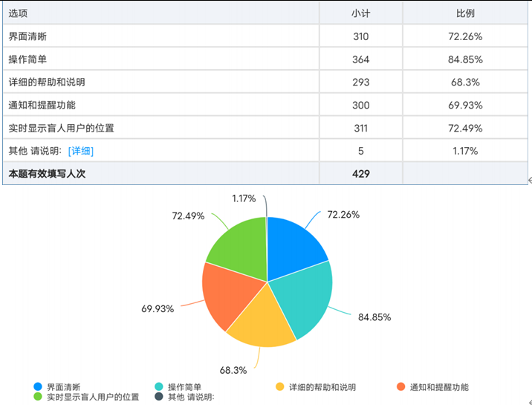Screen dimensions: 532x405
Task: Click the 1.17% label above the pie
Action: 244,198
